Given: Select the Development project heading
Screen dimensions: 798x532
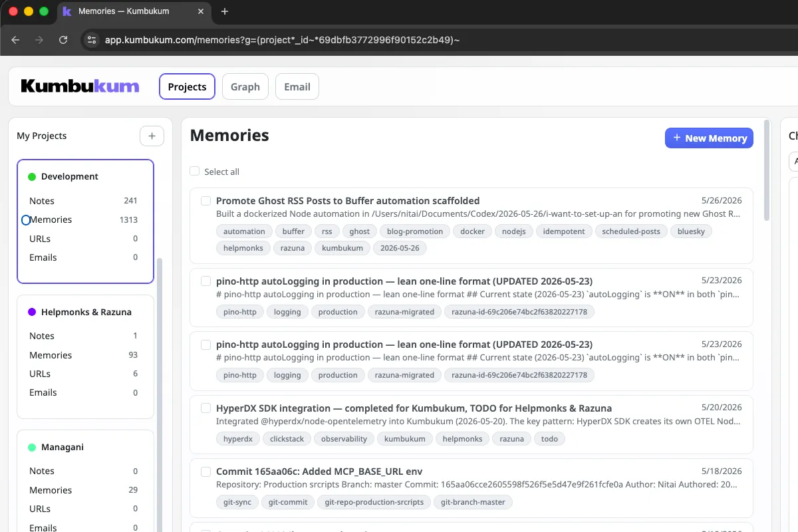Looking at the screenshot, I should pyautogui.click(x=70, y=177).
